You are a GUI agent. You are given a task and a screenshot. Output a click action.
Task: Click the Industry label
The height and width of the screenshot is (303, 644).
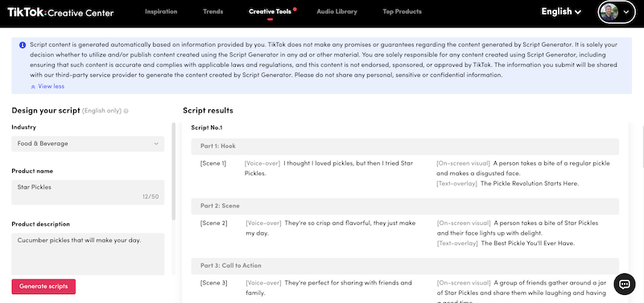pyautogui.click(x=24, y=128)
